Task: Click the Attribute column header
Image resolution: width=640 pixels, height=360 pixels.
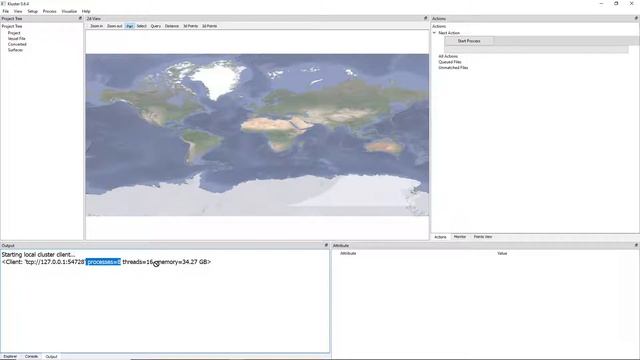Action: pyautogui.click(x=348, y=253)
